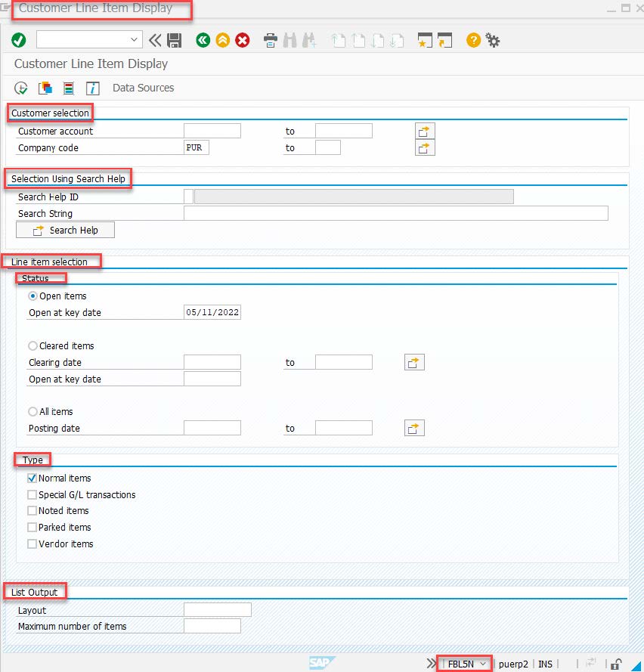This screenshot has width=644, height=672.
Task: Click the Save floppy disk icon
Action: (174, 40)
